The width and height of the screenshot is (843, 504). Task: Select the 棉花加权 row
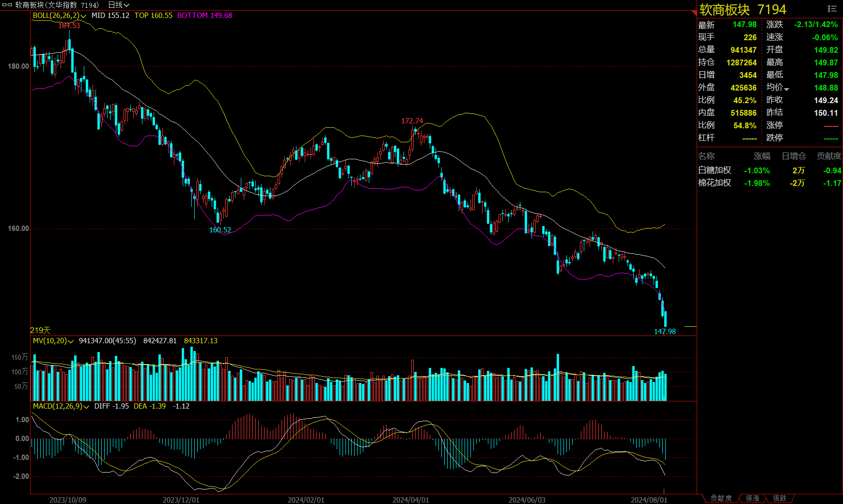769,183
